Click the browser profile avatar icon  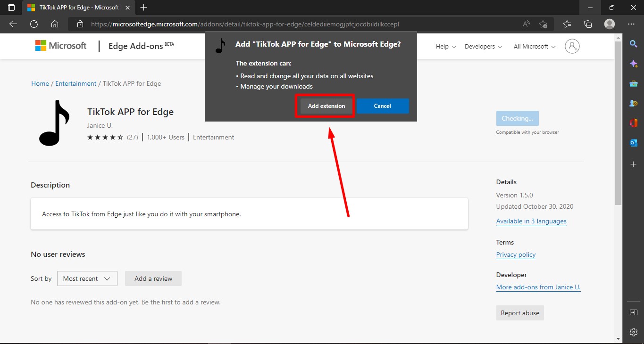click(610, 24)
